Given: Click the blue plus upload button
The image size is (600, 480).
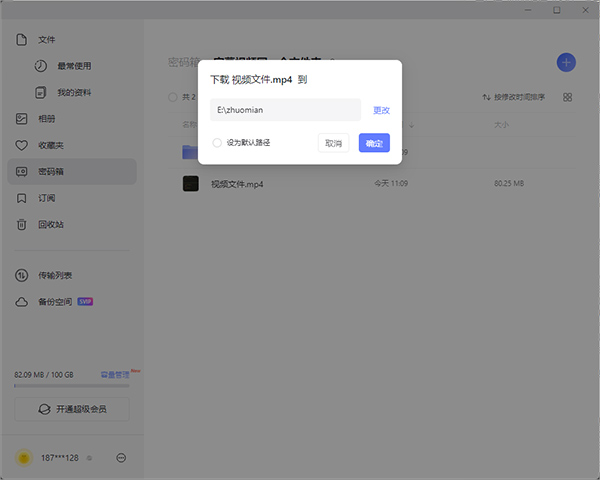Looking at the screenshot, I should click(x=566, y=62).
